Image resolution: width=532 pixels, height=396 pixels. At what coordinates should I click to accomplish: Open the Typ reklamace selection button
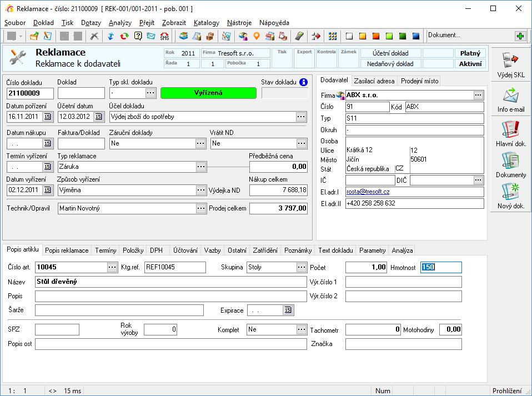[x=201, y=167]
